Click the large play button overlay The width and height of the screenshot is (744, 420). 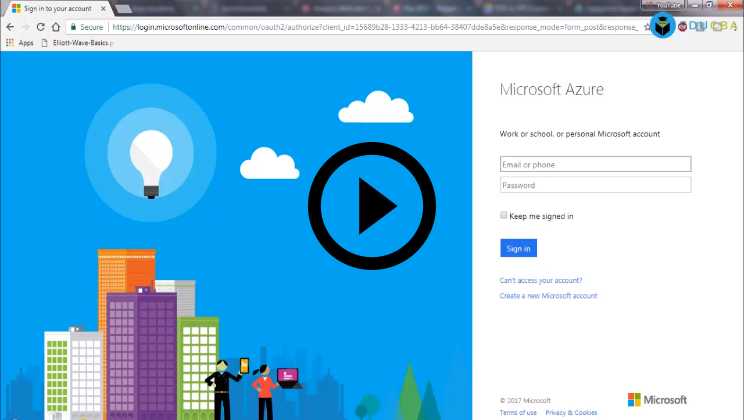(x=371, y=207)
